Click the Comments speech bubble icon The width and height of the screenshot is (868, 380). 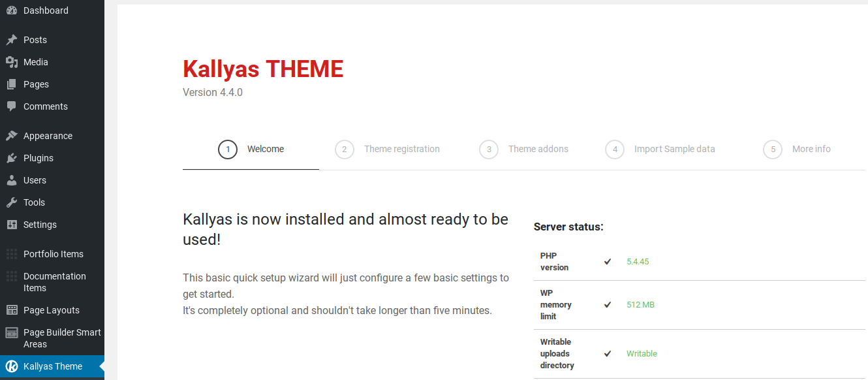(12, 106)
